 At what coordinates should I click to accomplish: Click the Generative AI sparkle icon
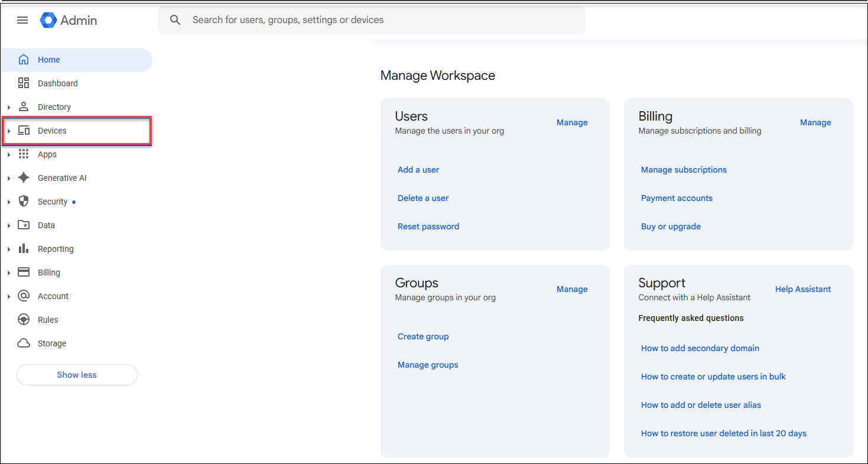tap(24, 178)
